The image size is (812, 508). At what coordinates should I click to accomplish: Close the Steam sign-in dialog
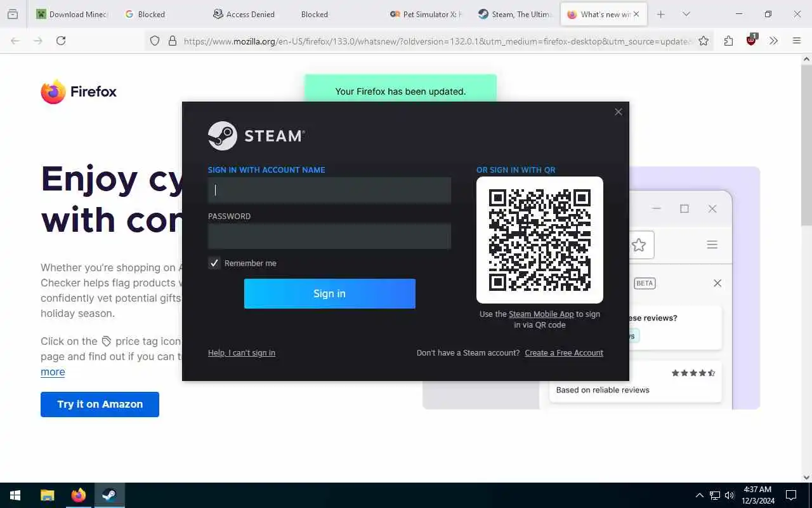tap(619, 112)
